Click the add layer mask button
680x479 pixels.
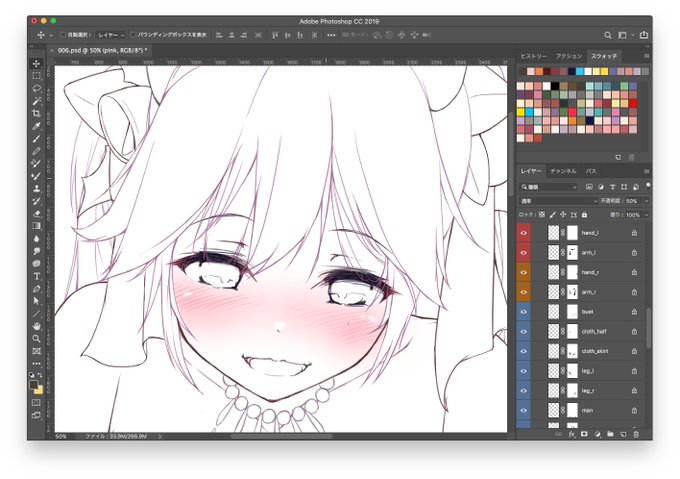click(584, 434)
